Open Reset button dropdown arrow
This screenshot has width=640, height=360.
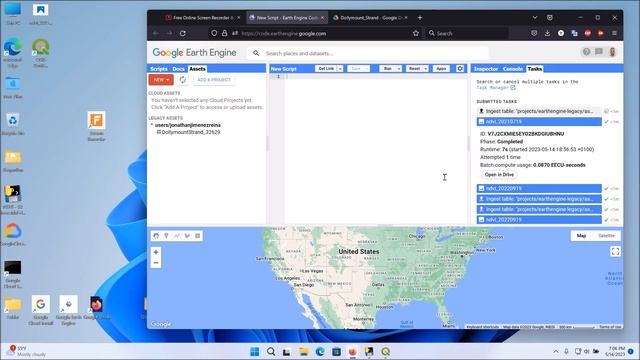coord(425,69)
